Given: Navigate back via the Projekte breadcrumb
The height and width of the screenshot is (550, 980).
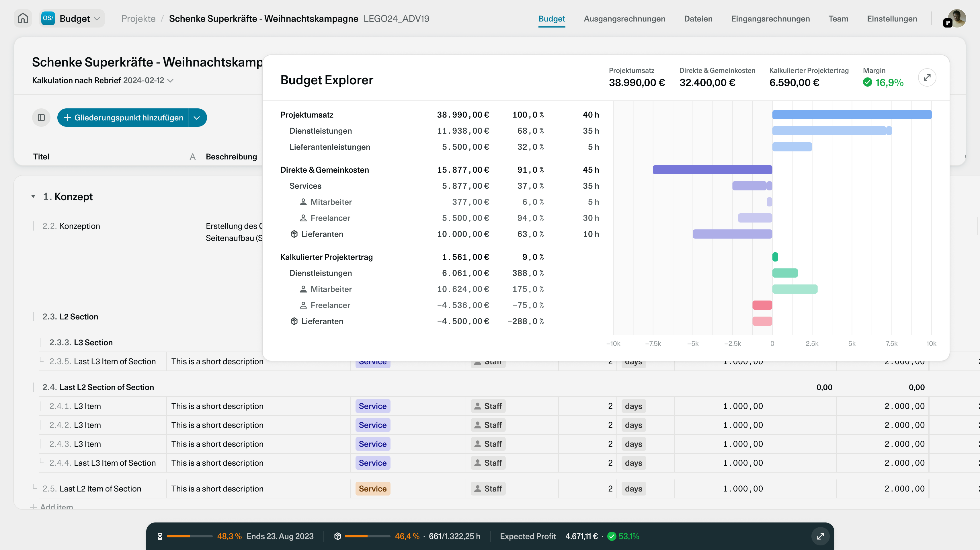Looking at the screenshot, I should (138, 18).
